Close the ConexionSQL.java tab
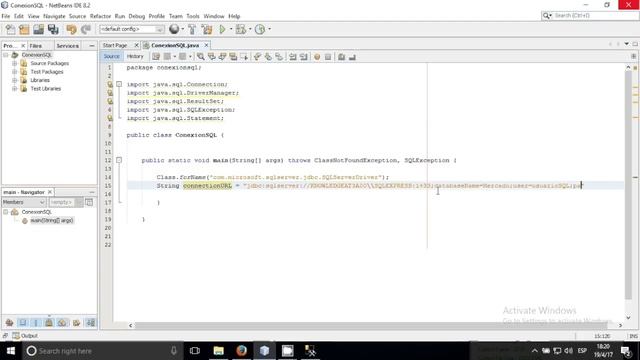This screenshot has height=360, width=640. [207, 45]
